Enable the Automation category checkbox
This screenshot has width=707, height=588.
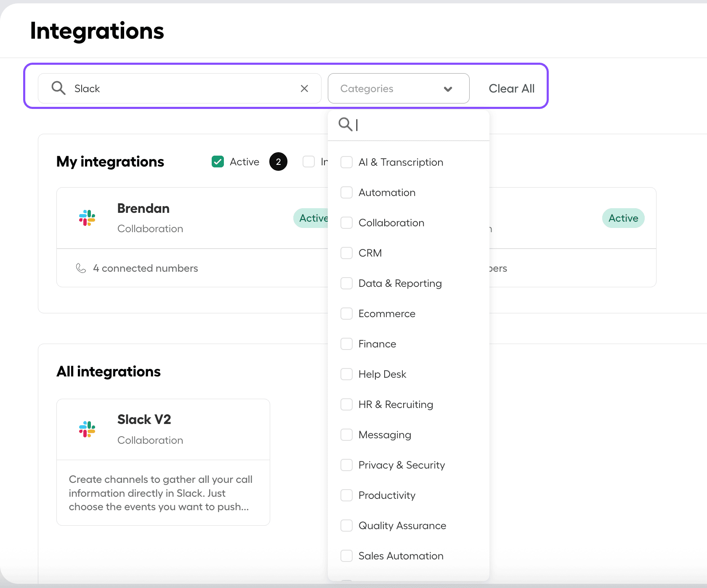click(x=346, y=192)
